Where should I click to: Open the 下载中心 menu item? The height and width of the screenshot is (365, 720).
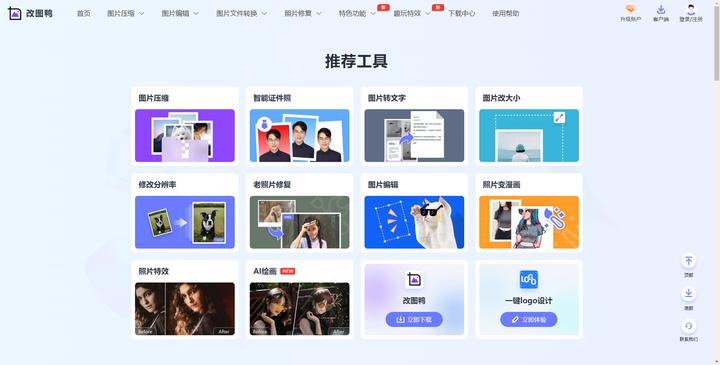[461, 13]
